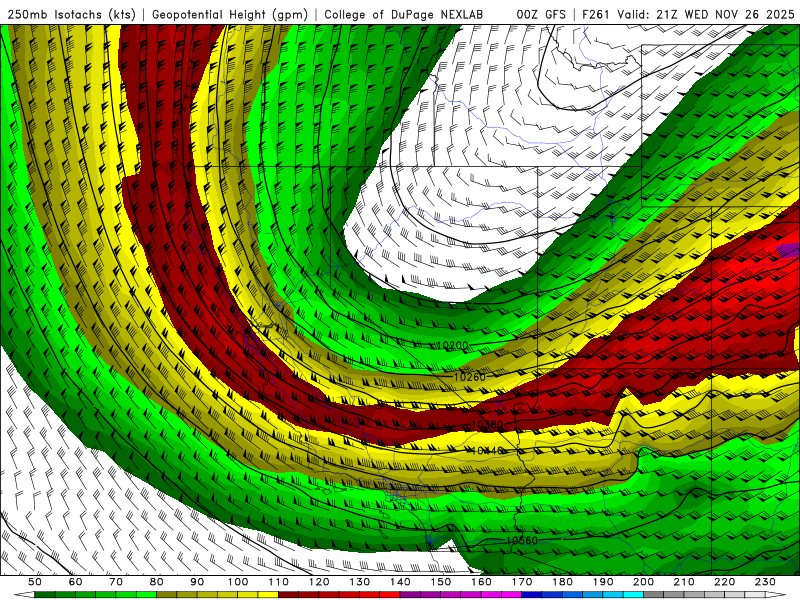This screenshot has height=600, width=800.
Task: Click the 'F261' forecast hour text
Action: (x=595, y=15)
